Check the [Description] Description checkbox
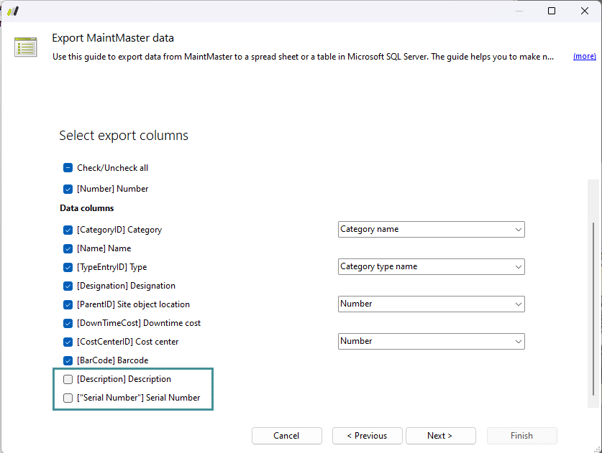Image resolution: width=602 pixels, height=453 pixels. pyautogui.click(x=68, y=379)
